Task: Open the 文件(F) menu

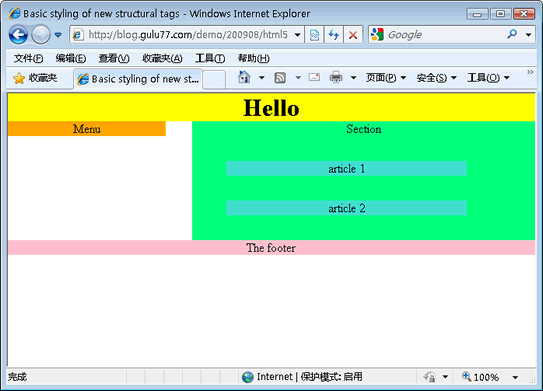Action: click(28, 58)
